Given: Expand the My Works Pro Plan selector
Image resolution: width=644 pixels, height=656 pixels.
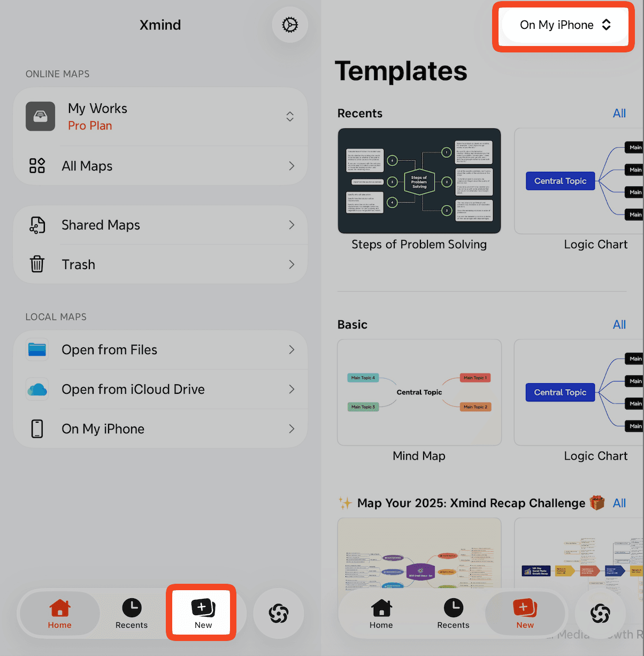Looking at the screenshot, I should point(290,117).
